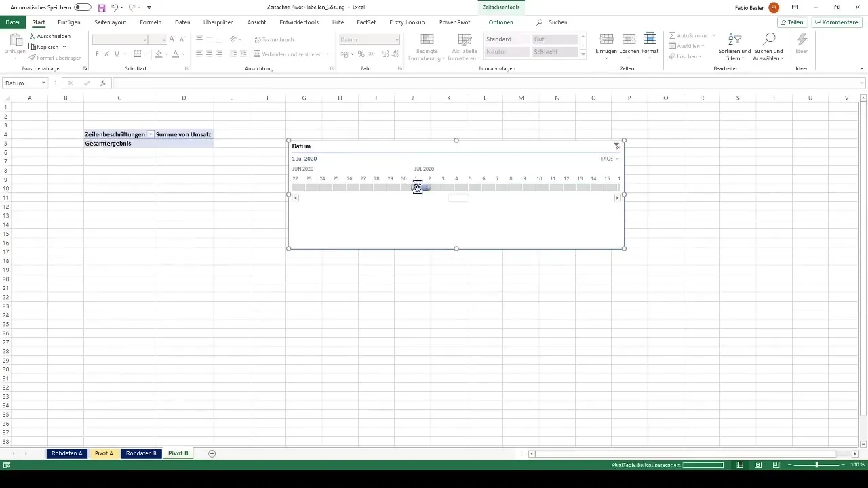Switch to the Power Pivot tab
The height and width of the screenshot is (488, 868).
455,22
